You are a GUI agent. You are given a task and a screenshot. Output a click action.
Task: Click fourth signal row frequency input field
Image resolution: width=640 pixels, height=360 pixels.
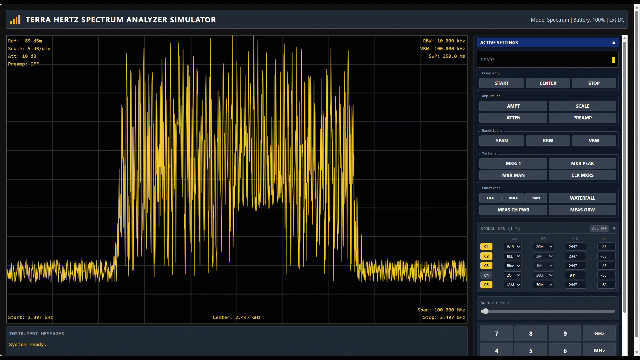click(575, 276)
